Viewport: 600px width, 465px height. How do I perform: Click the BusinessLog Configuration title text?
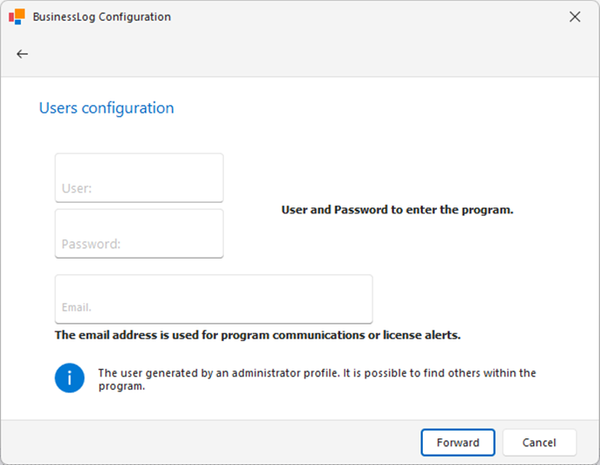click(101, 17)
